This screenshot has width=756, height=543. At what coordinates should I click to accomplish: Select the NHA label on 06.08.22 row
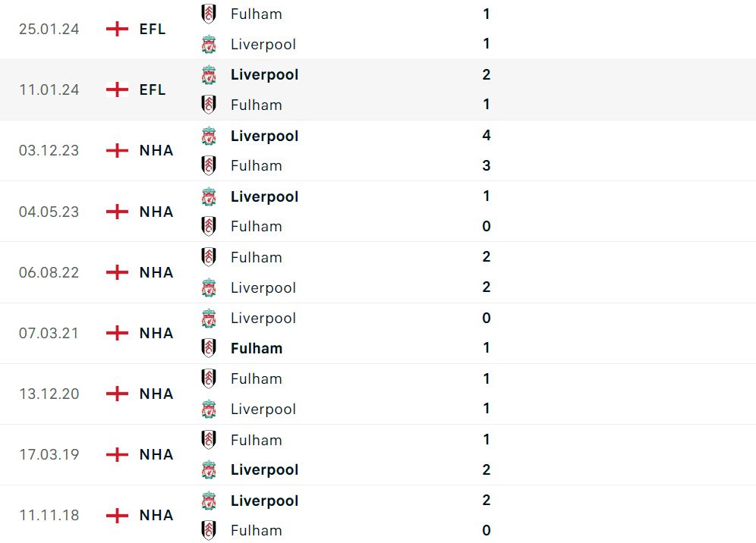click(x=156, y=272)
